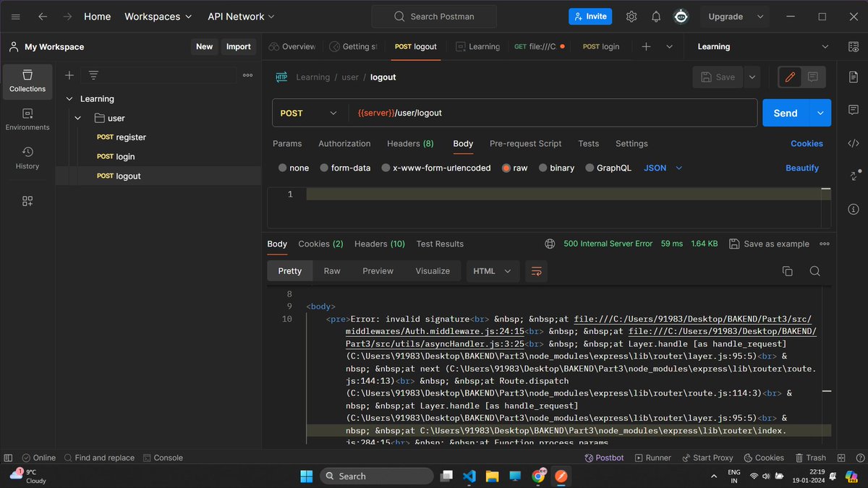Open the user avatar menu
This screenshot has width=868, height=488.
681,17
